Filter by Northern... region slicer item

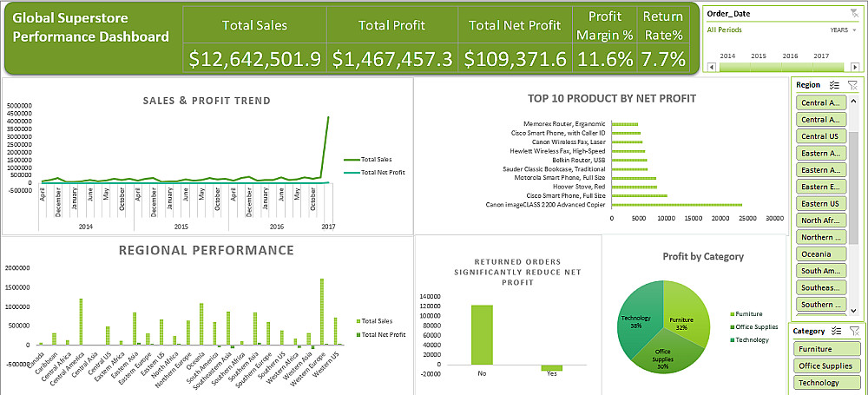[x=821, y=237]
